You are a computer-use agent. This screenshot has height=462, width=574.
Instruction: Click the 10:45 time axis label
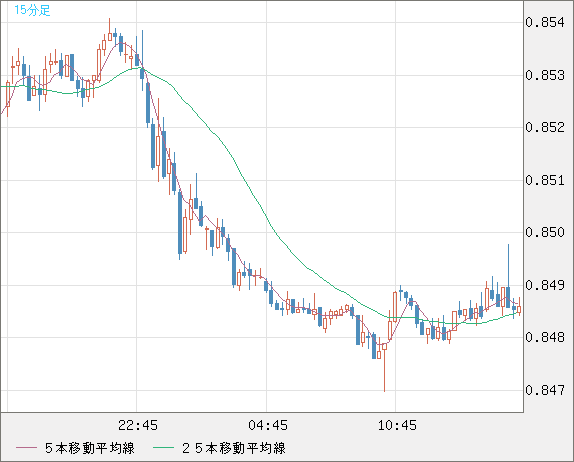click(397, 425)
